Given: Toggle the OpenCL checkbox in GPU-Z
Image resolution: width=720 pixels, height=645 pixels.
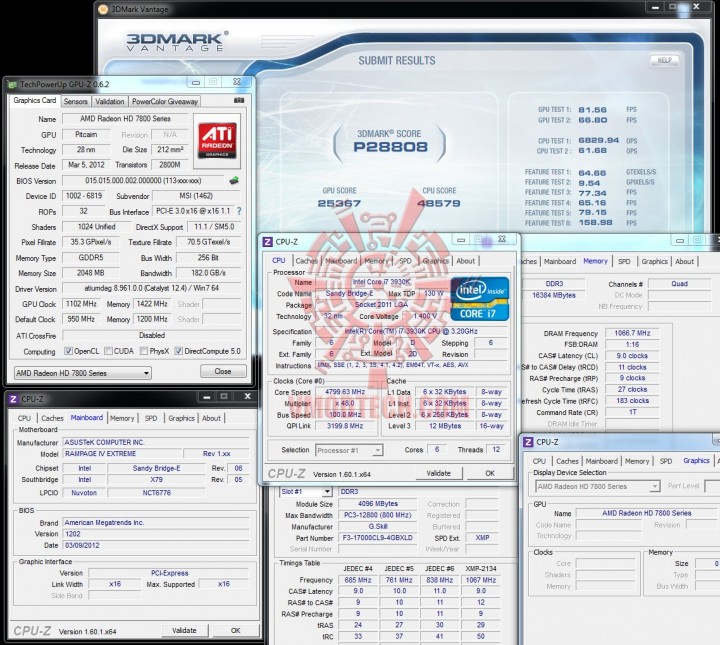Looking at the screenshot, I should pos(68,351).
